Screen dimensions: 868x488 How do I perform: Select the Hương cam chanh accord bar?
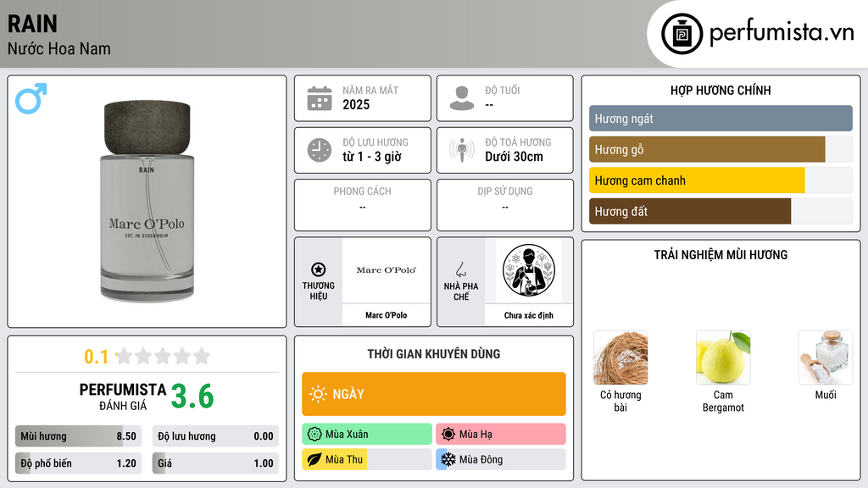click(721, 180)
